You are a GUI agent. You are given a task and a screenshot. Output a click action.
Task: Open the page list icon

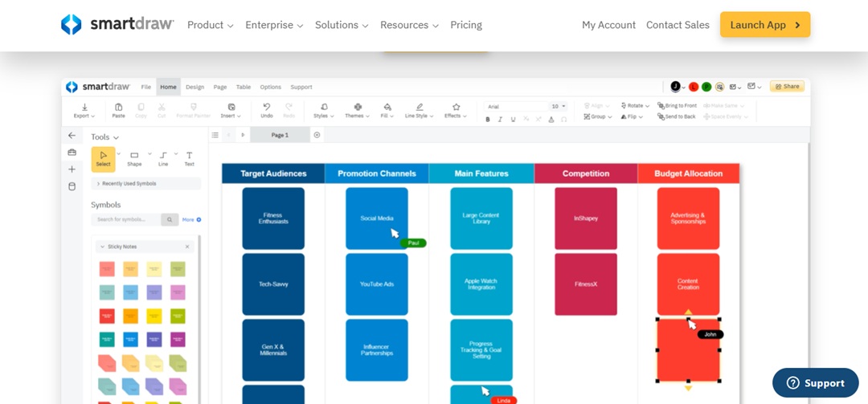(215, 135)
